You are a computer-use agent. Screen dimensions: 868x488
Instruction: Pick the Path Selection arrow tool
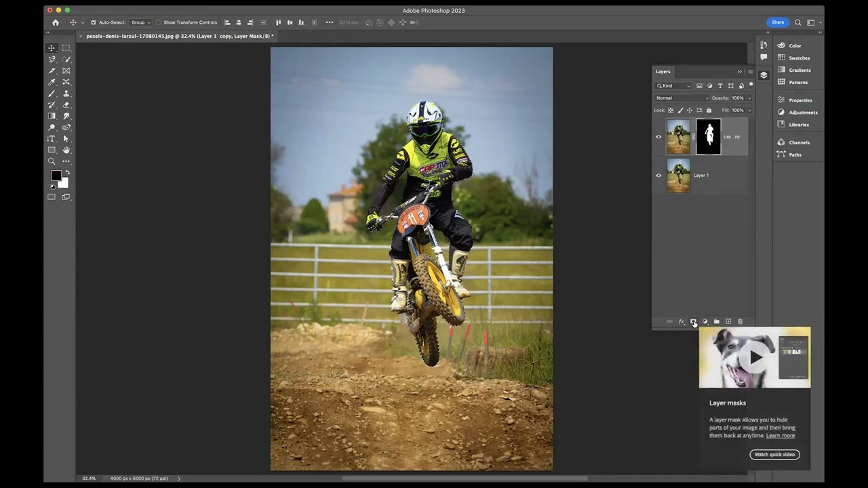coord(66,138)
